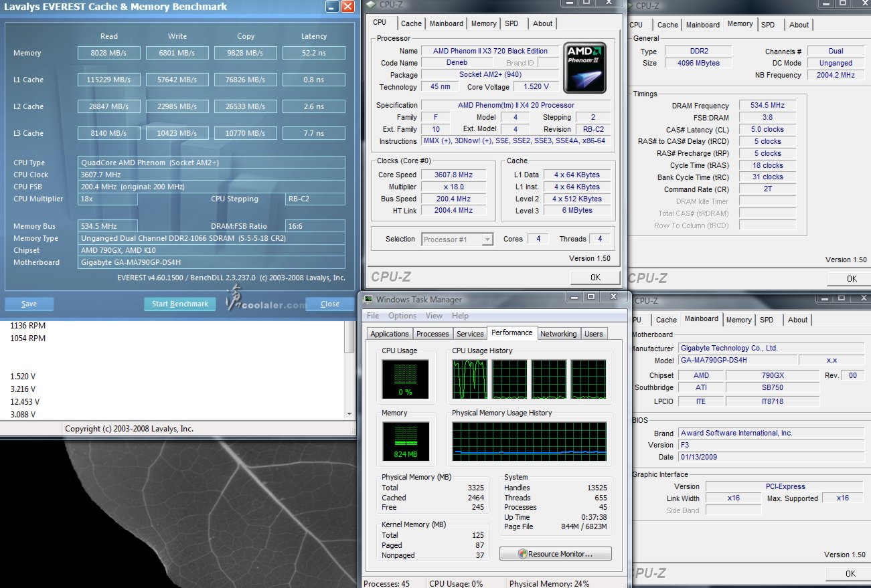Viewport: 871px width, 588px height.
Task: Click the Start Benchmark button
Action: tap(180, 304)
